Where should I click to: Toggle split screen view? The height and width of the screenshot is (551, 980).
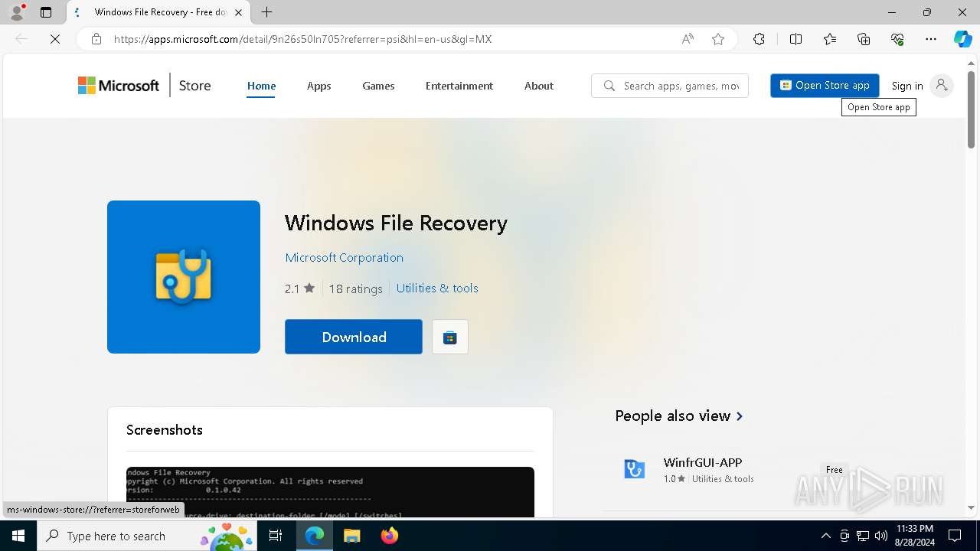(795, 39)
